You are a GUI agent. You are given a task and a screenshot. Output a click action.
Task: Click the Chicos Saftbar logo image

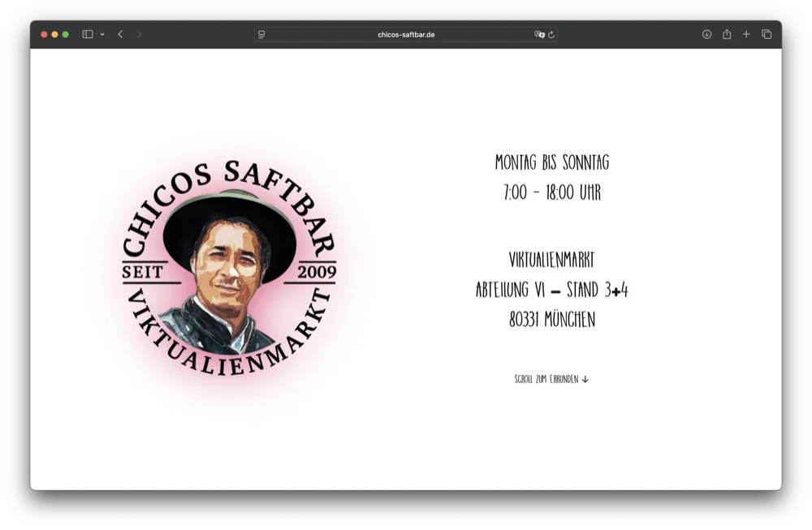coord(229,268)
